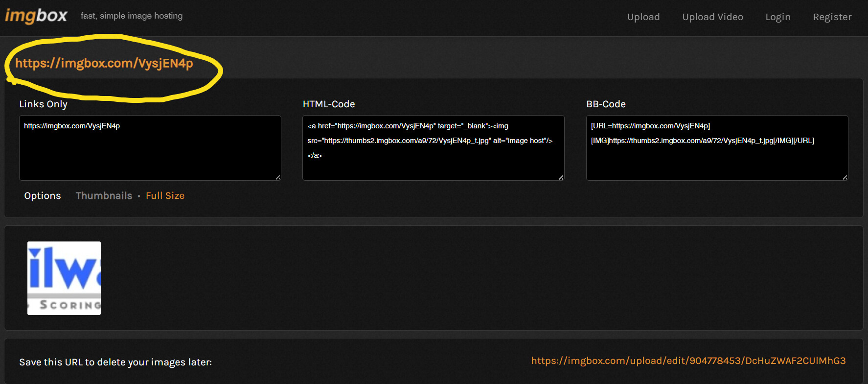Grab the Links Only box resize handle
868x384 pixels.
pyautogui.click(x=278, y=177)
